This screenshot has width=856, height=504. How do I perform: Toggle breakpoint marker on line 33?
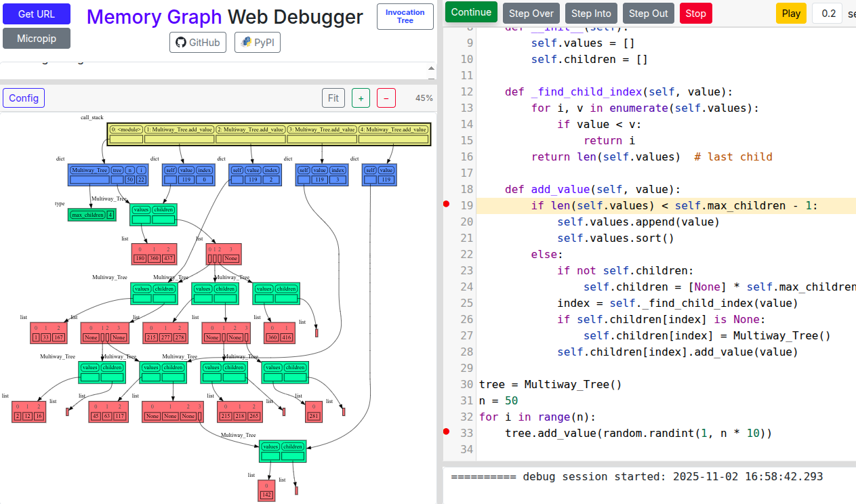point(446,432)
